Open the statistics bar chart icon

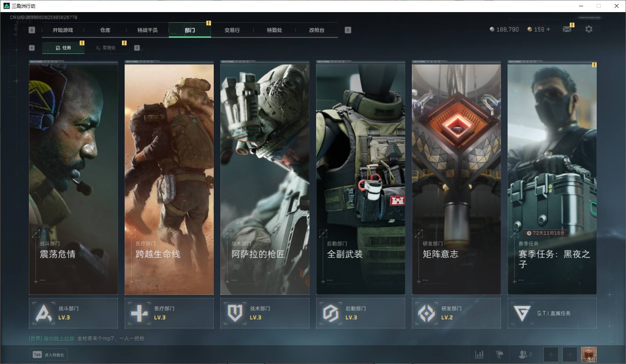(479, 354)
